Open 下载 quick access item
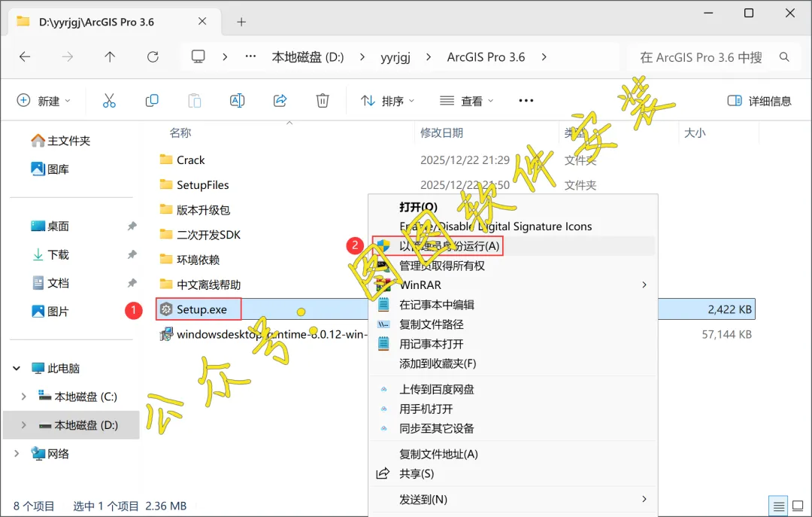The width and height of the screenshot is (812, 517). 50,254
